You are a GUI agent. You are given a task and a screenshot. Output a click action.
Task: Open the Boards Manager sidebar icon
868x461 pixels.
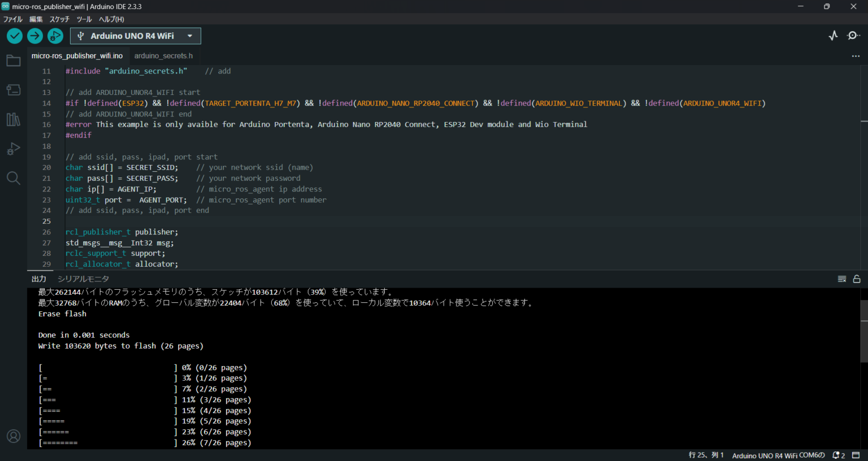tap(14, 90)
